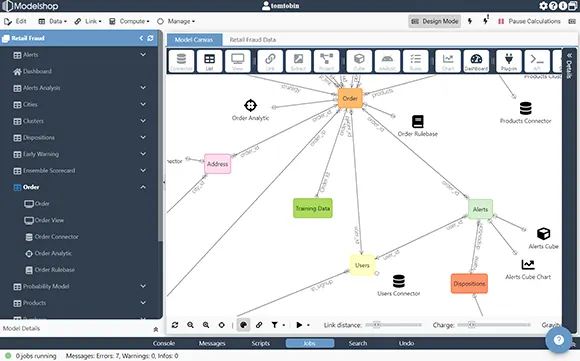
Task: Open the Manage menu
Action: (176, 21)
